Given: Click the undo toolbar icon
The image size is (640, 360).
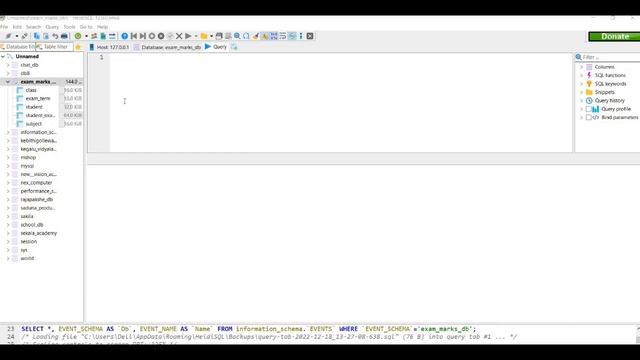Looking at the screenshot, I should (55, 36).
